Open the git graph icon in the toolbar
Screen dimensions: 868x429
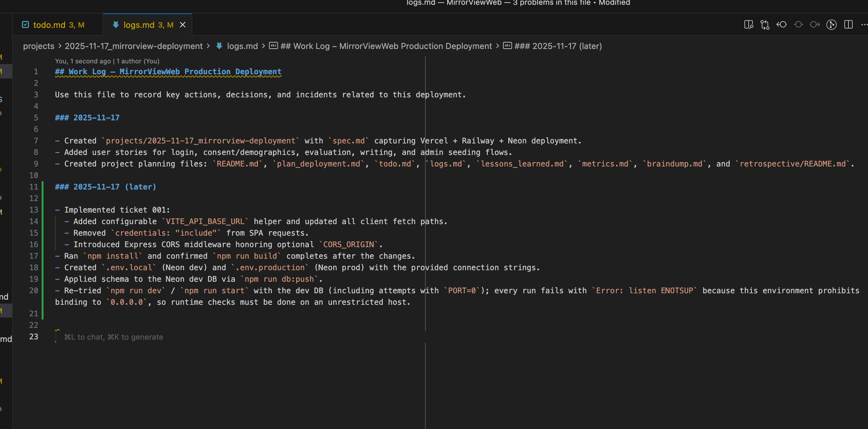(x=831, y=25)
